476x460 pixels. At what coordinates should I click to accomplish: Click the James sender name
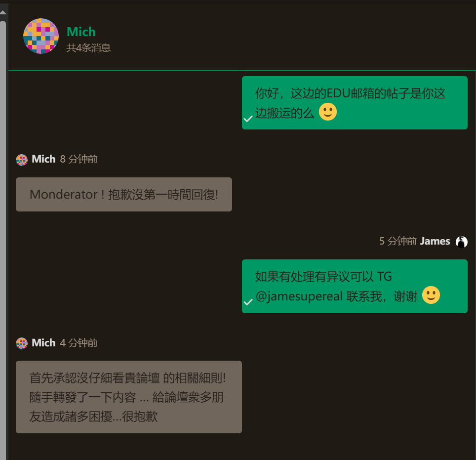(x=435, y=241)
